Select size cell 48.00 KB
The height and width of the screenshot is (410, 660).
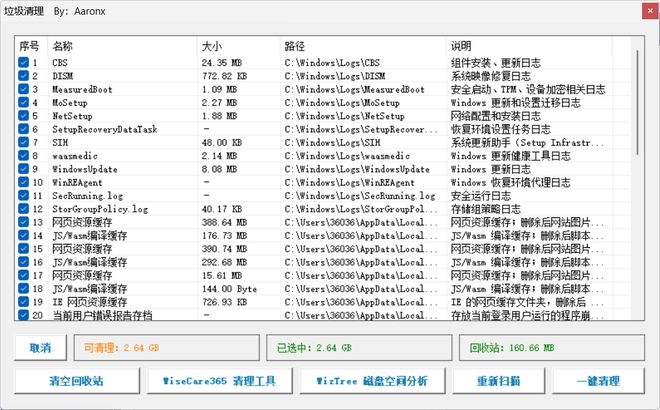pyautogui.click(x=221, y=142)
